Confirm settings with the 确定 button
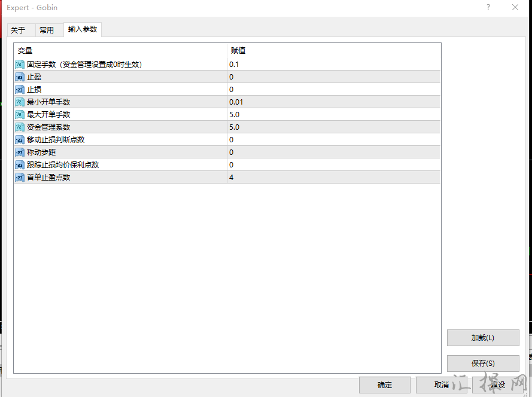This screenshot has height=397, width=532. point(384,385)
